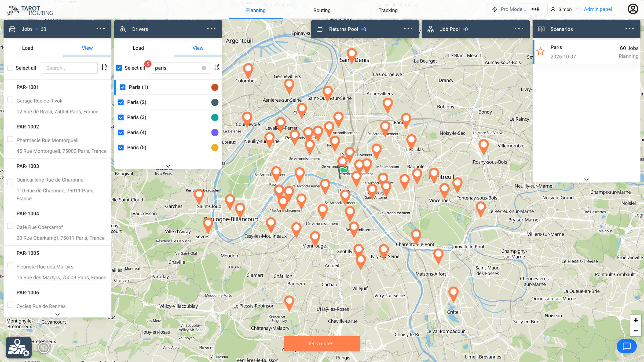Switch to the Tracking tab
The image size is (644, 362).
click(x=388, y=10)
